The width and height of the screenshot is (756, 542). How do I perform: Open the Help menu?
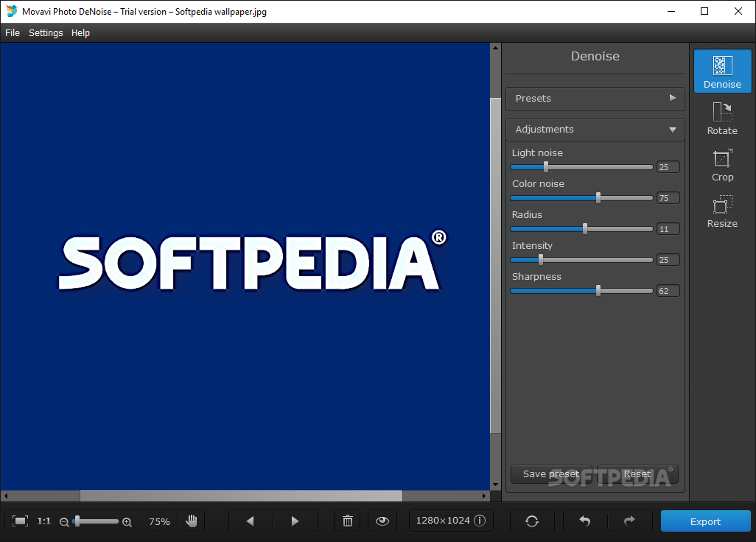tap(80, 32)
